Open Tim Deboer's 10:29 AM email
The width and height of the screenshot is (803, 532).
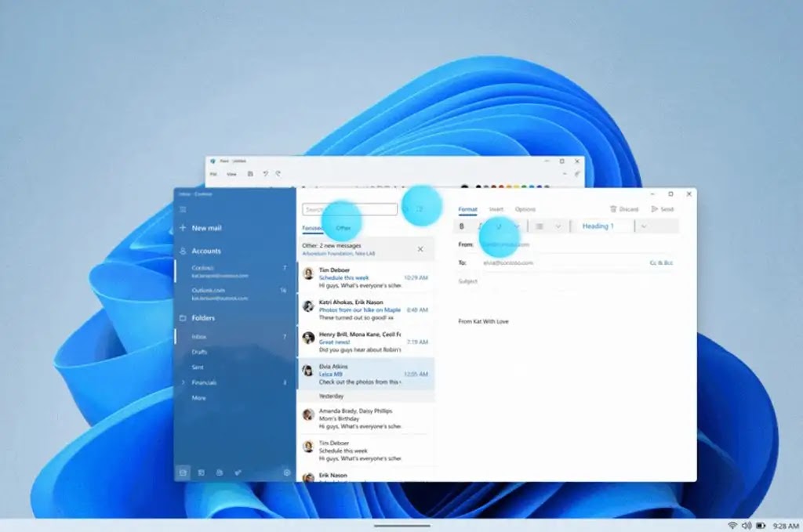365,277
